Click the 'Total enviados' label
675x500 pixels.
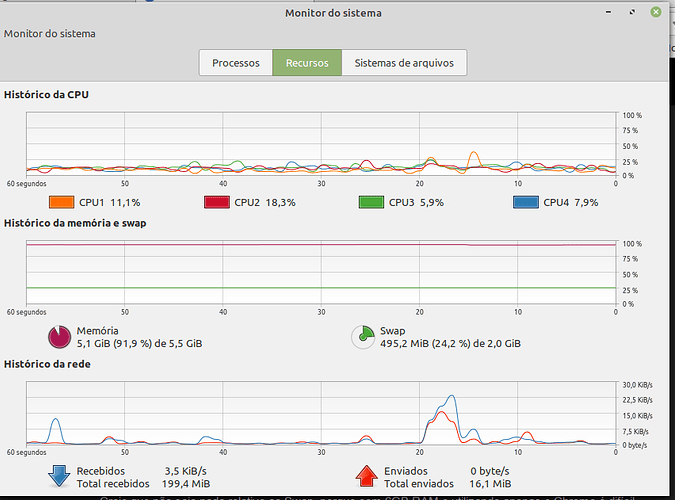pyautogui.click(x=419, y=484)
